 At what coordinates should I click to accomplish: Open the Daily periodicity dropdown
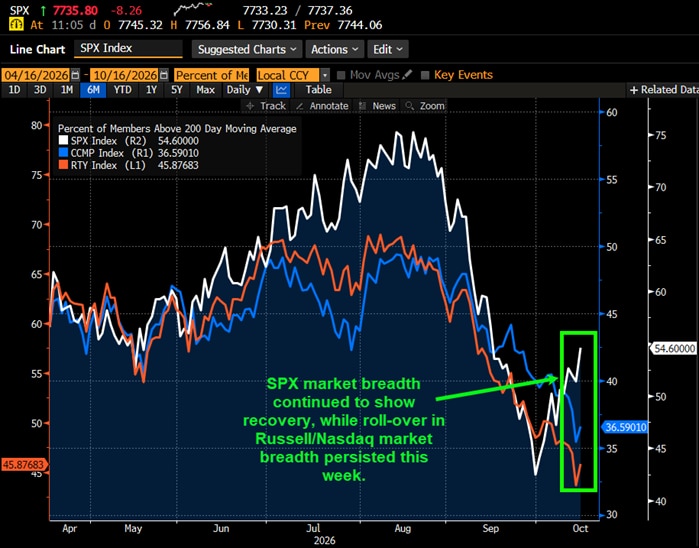[x=245, y=90]
